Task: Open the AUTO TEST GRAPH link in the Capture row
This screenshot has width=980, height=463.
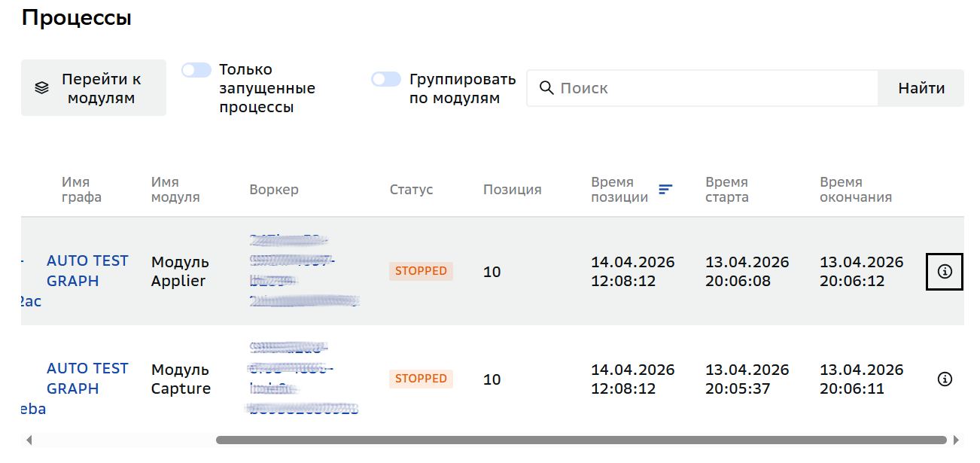Action: (x=87, y=379)
